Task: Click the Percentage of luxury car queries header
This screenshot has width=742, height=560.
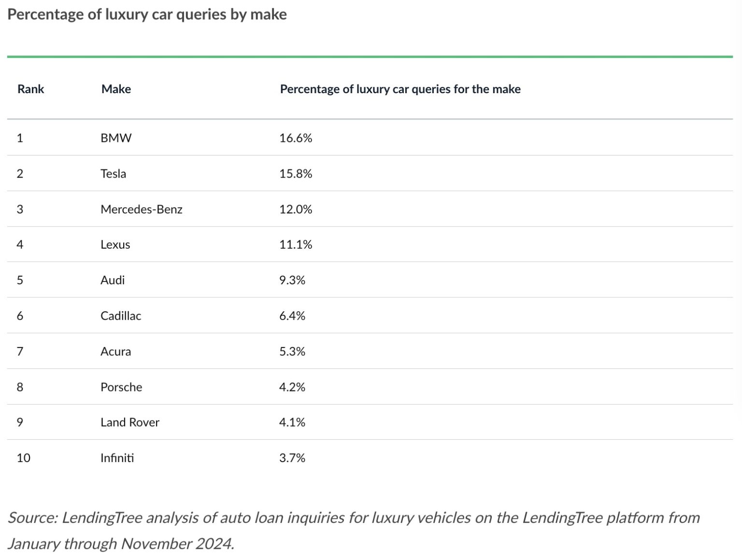Action: 400,89
